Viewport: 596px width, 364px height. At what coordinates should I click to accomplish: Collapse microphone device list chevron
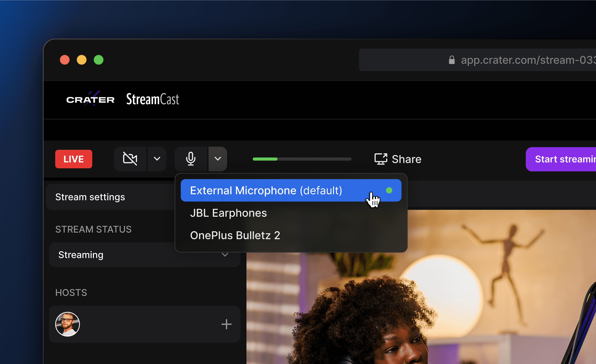pyautogui.click(x=218, y=159)
